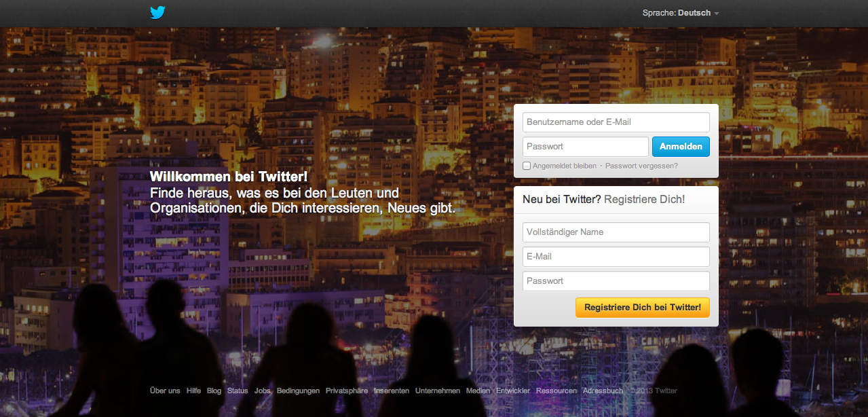Click the Anmelden button

(x=681, y=147)
